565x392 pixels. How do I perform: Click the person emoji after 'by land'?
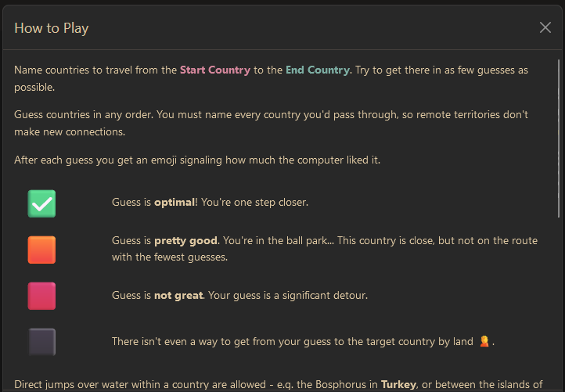pos(484,341)
